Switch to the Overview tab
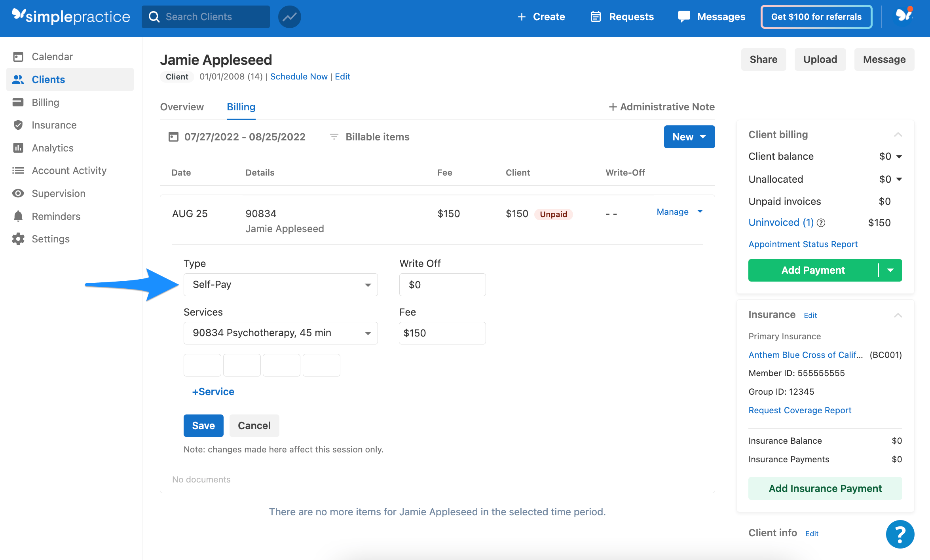 click(x=182, y=107)
